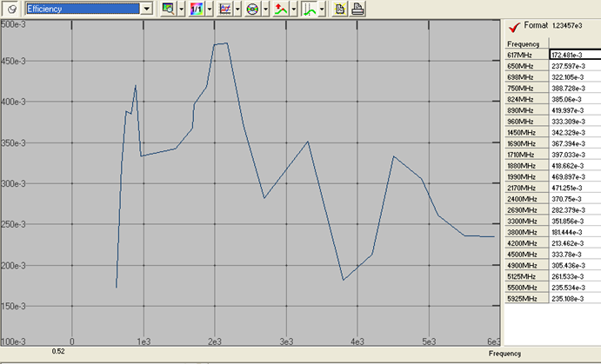Image resolution: width=601 pixels, height=364 pixels.
Task: Select the 1990MHz row
Action: (527, 177)
